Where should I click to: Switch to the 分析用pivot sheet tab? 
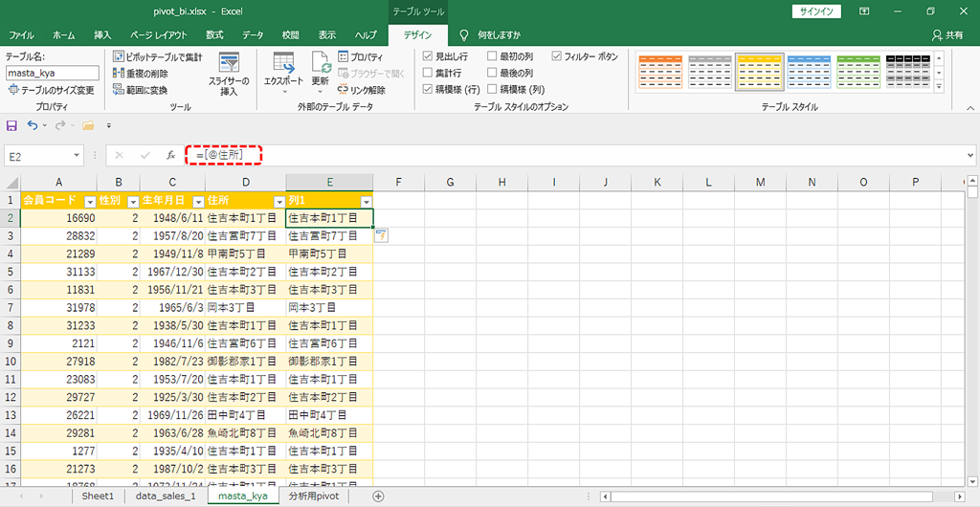314,496
